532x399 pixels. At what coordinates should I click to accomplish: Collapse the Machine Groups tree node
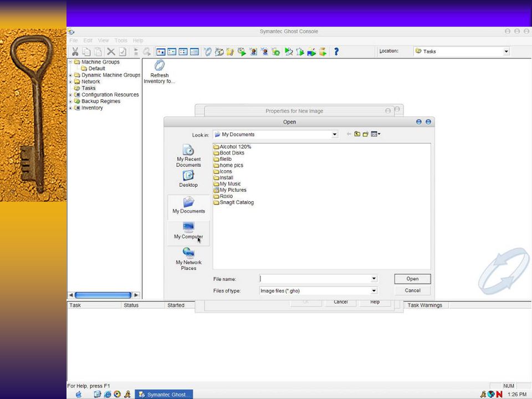(70, 62)
